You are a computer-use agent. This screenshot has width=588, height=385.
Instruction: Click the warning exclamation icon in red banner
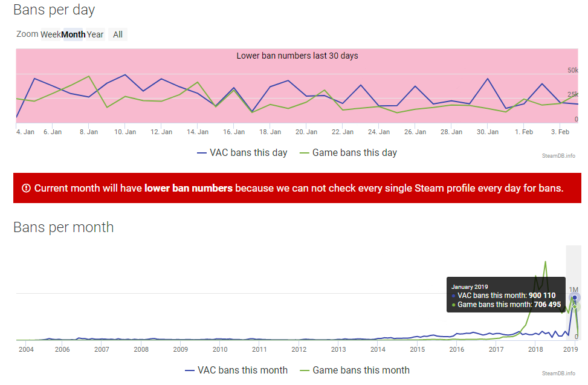pyautogui.click(x=26, y=188)
